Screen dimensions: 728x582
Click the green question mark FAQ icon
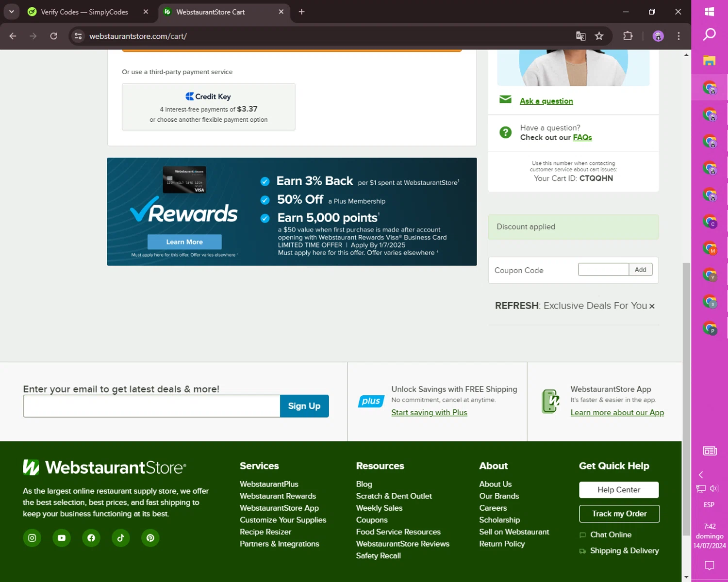tap(505, 132)
